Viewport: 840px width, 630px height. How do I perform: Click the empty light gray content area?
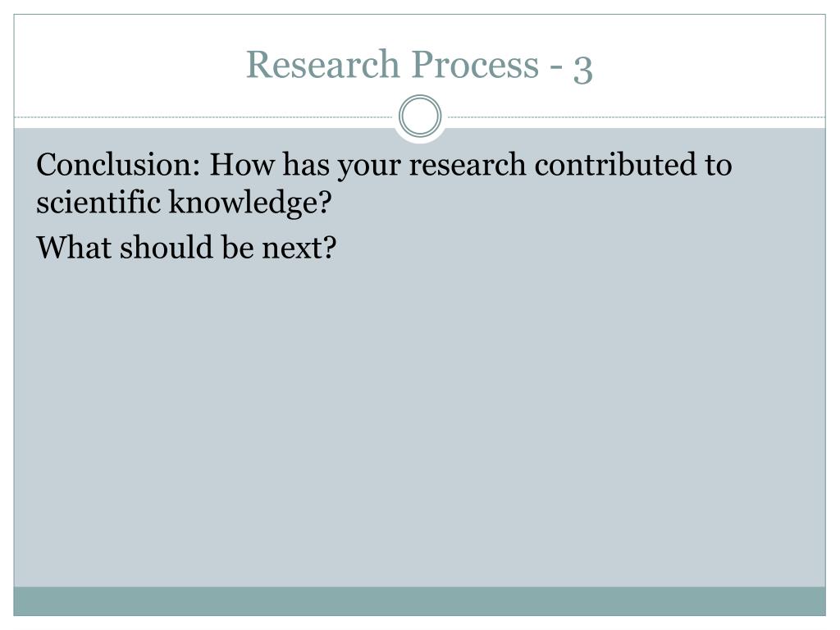click(419, 423)
